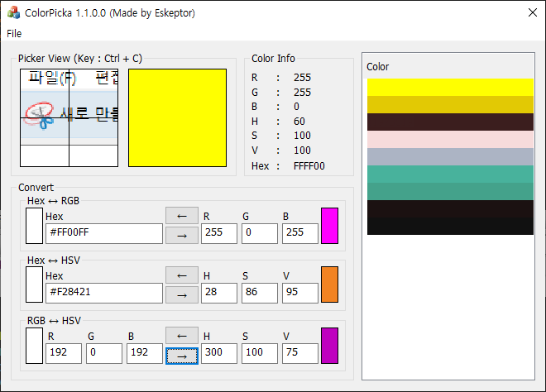This screenshot has height=392, width=546.
Task: Click the ColorPicka app icon in title bar
Action: pos(13,12)
